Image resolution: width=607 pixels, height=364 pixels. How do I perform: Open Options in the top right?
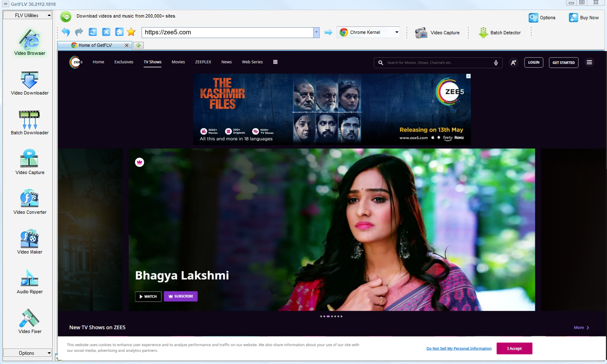click(542, 18)
